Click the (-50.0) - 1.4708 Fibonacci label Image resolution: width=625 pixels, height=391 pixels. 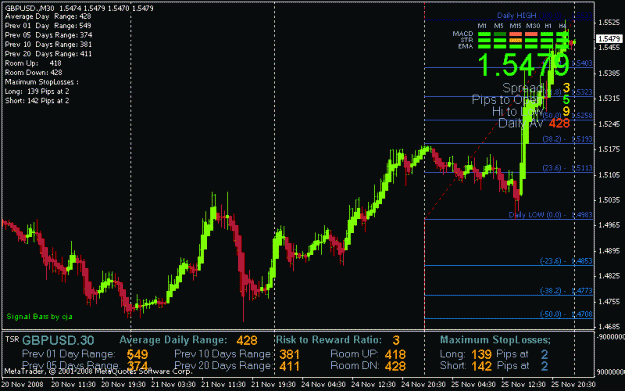[566, 314]
